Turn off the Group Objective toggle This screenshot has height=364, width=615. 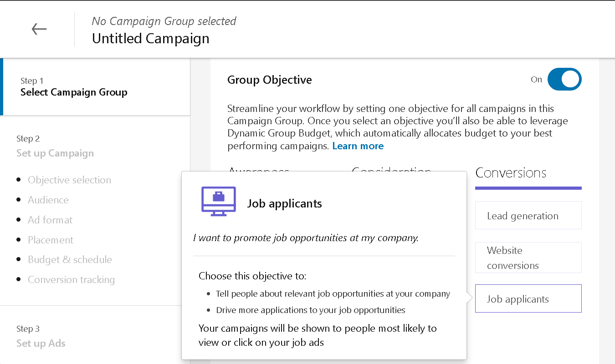(564, 79)
